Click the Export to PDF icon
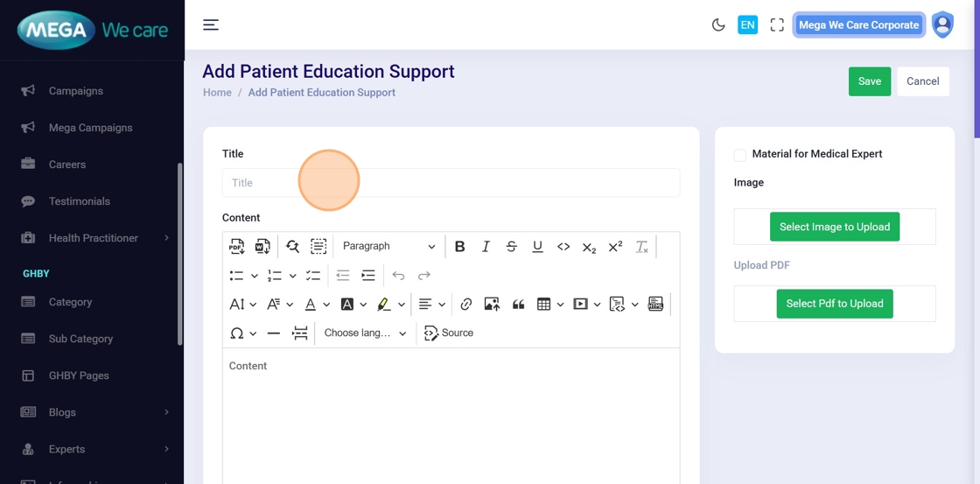The width and height of the screenshot is (980, 484). click(236, 247)
